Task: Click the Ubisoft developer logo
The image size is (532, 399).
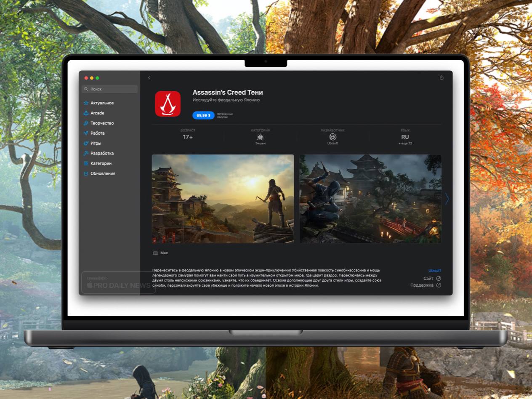Action: click(x=332, y=137)
